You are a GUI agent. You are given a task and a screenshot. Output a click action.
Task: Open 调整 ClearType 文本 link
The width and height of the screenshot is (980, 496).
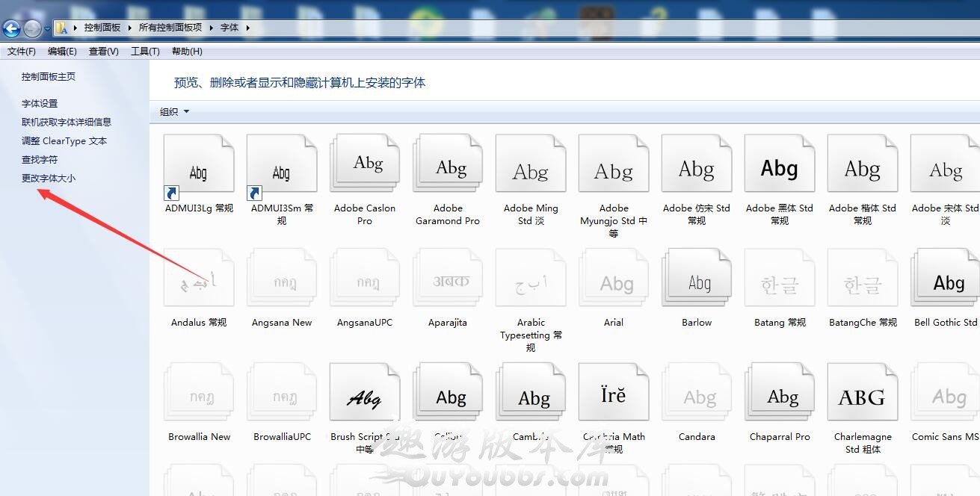point(64,141)
